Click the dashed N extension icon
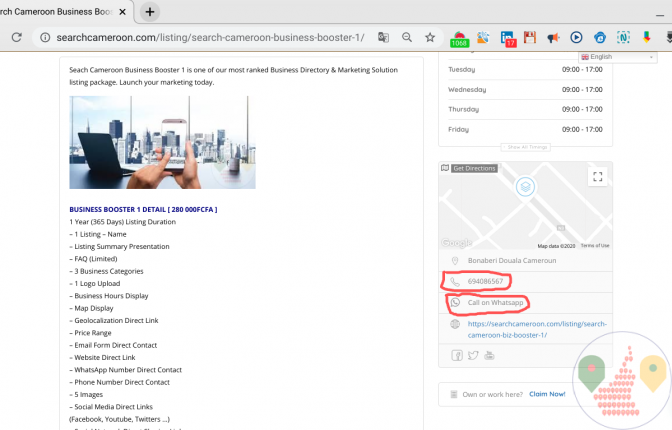This screenshot has height=430, width=672. 623,38
